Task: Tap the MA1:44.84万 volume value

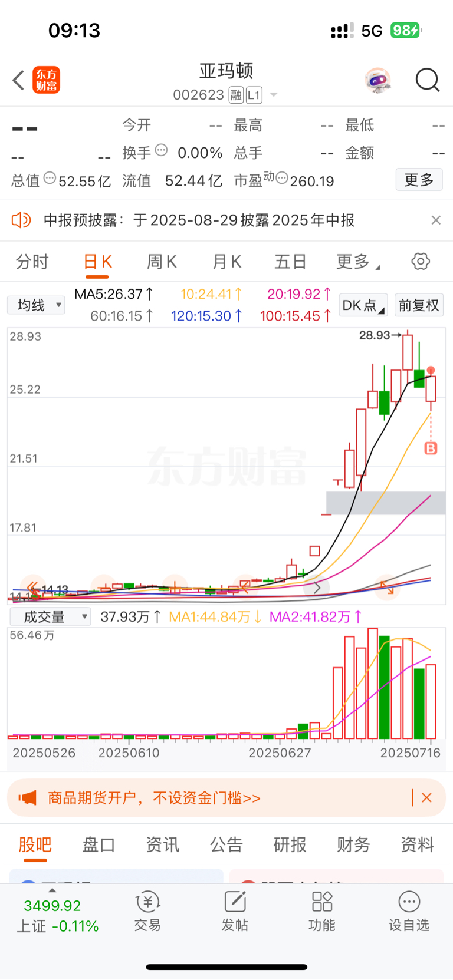Action: [x=215, y=617]
